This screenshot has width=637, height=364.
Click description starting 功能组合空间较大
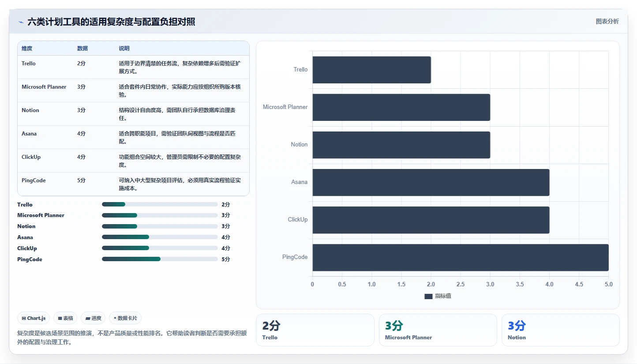(180, 161)
